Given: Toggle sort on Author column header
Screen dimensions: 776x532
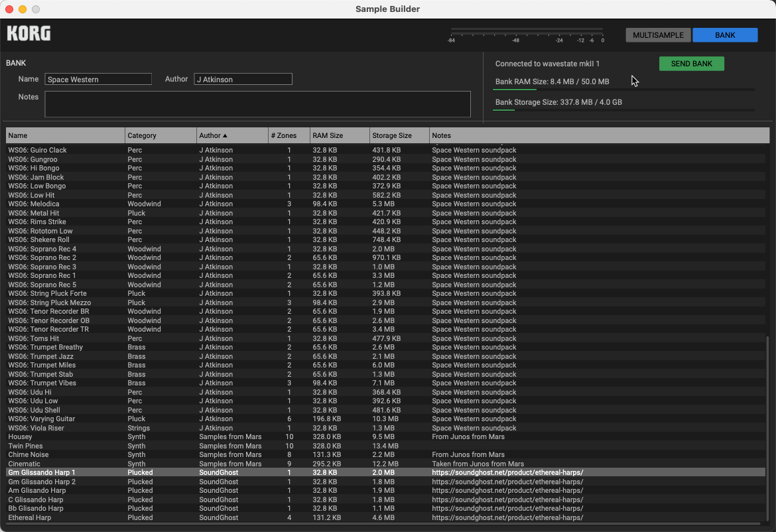Looking at the screenshot, I should click(232, 135).
